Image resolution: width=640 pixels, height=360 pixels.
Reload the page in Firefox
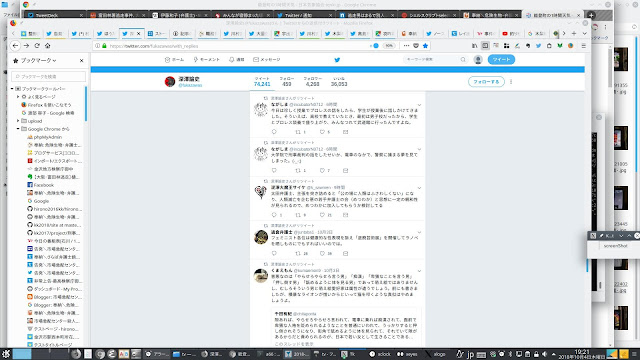click(x=37, y=46)
